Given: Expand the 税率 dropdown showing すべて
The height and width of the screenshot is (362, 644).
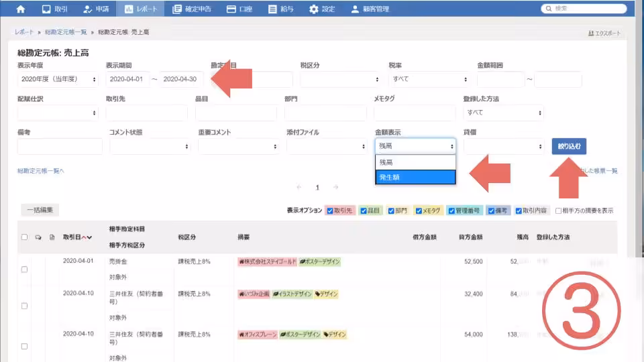Looking at the screenshot, I should coord(429,79).
